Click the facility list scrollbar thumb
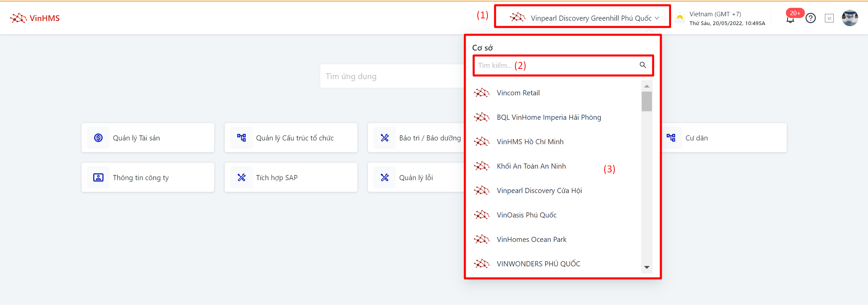The image size is (868, 305). coord(647,101)
